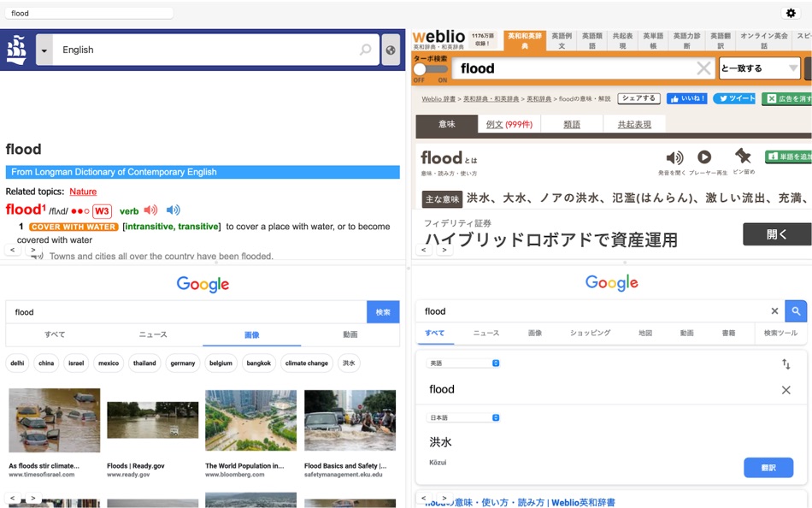The width and height of the screenshot is (812, 508).
Task: Open the World Population Bloomberg image
Action: coord(250,421)
